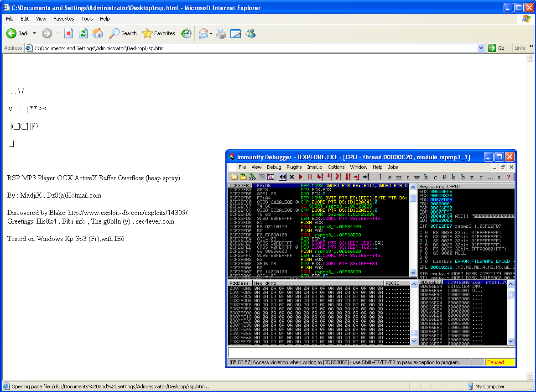Open the Address bar dropdown list
The image size is (536, 392).
pyautogui.click(x=481, y=48)
